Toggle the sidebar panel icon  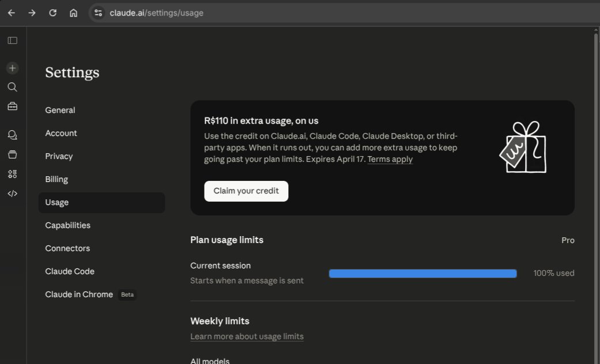(13, 40)
